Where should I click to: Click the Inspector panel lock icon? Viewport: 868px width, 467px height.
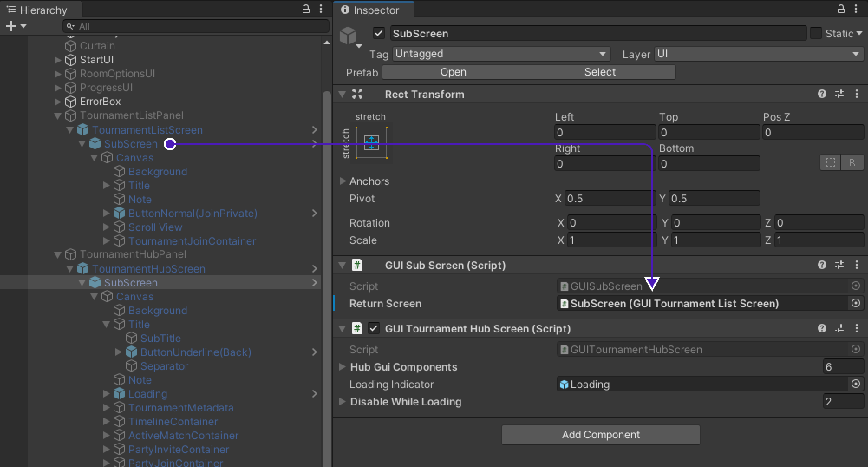click(x=841, y=9)
